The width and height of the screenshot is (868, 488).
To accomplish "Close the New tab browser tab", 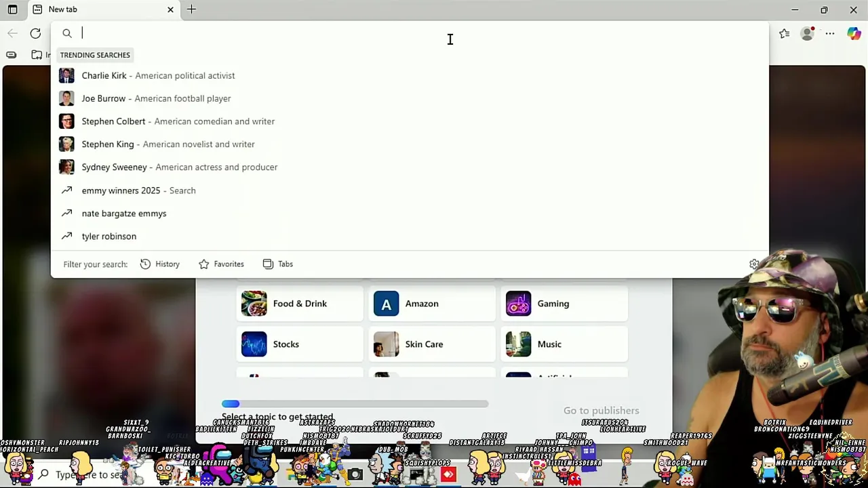I will (x=170, y=9).
